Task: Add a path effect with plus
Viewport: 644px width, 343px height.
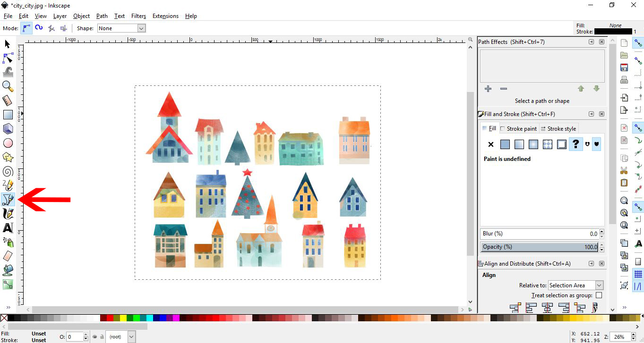Action: coord(488,89)
